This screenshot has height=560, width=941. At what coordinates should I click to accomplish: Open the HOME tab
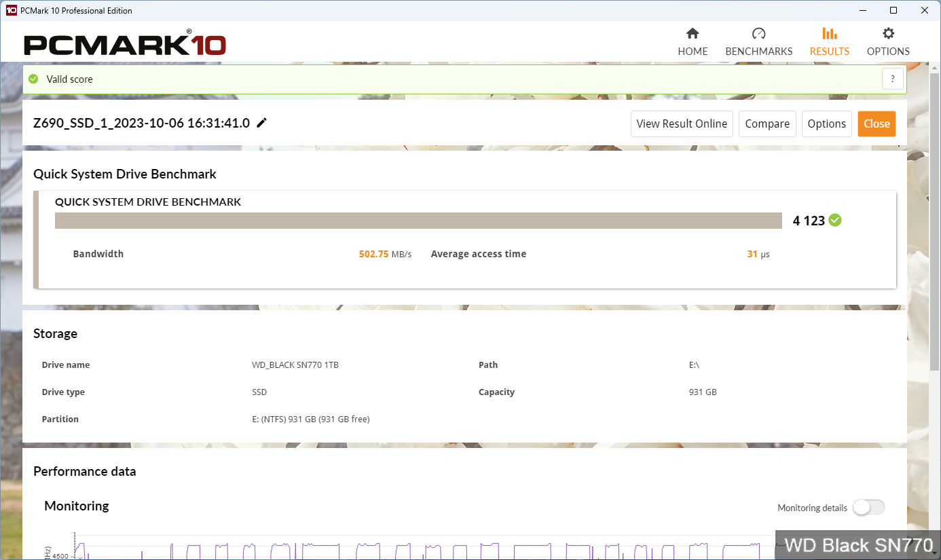click(693, 42)
